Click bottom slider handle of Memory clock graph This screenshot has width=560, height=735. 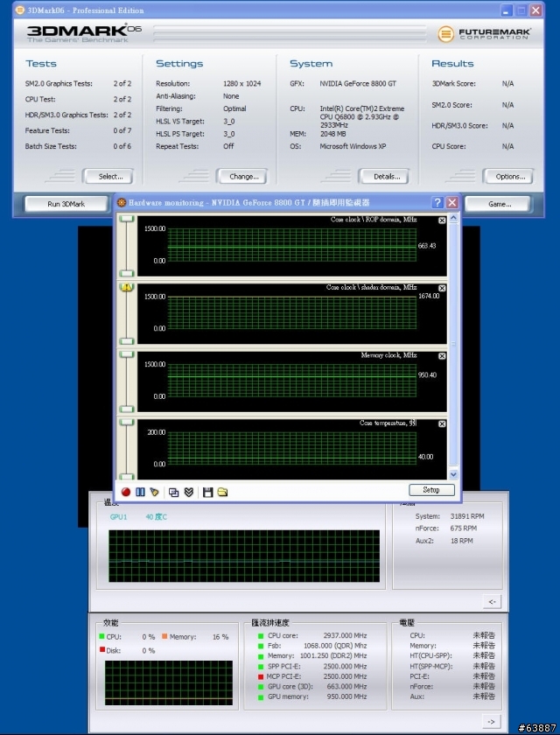127,409
